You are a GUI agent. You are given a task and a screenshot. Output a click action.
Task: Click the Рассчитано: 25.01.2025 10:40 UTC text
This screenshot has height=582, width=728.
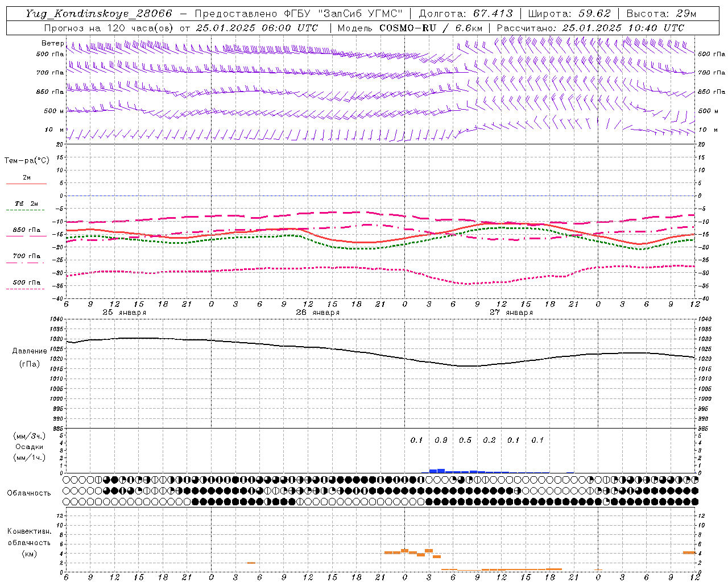point(590,28)
